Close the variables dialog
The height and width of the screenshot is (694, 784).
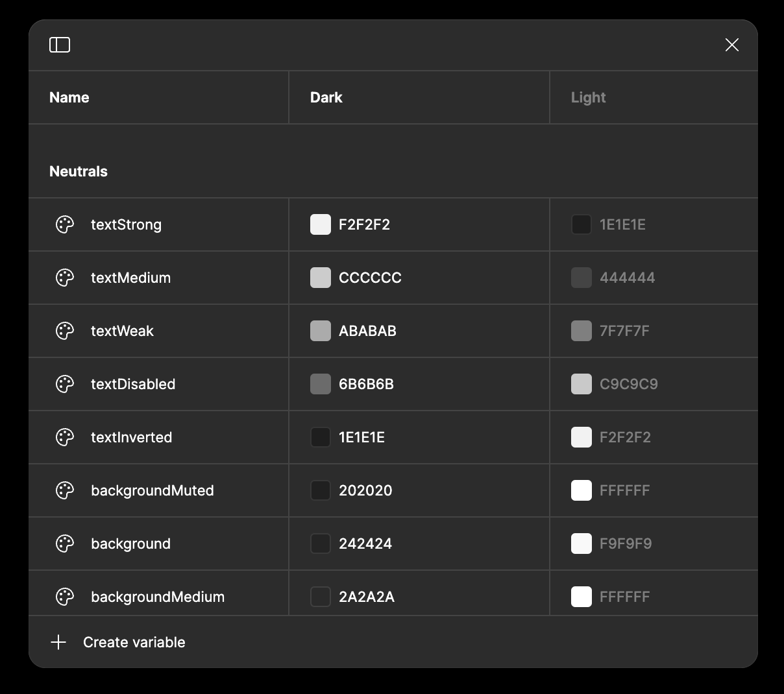pos(732,45)
